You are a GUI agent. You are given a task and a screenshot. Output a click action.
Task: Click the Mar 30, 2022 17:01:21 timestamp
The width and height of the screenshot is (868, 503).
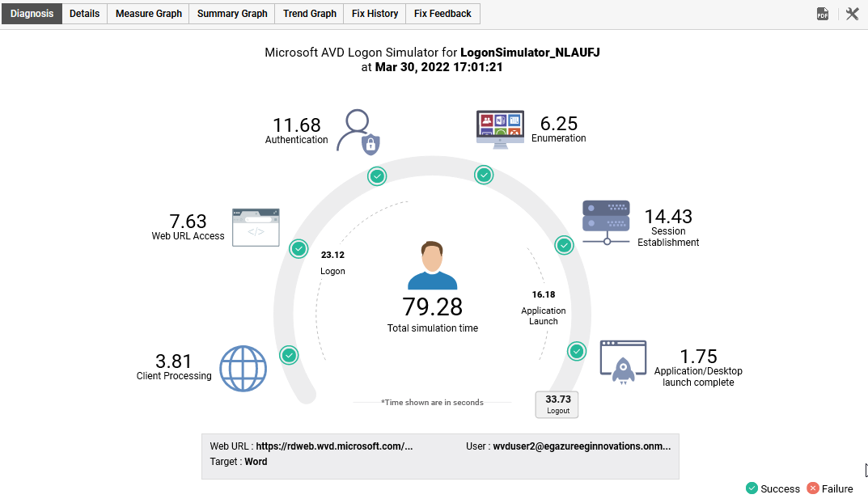coord(439,67)
